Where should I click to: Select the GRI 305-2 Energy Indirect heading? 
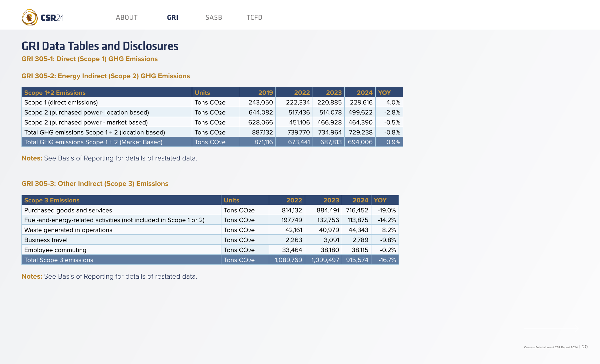coord(106,76)
